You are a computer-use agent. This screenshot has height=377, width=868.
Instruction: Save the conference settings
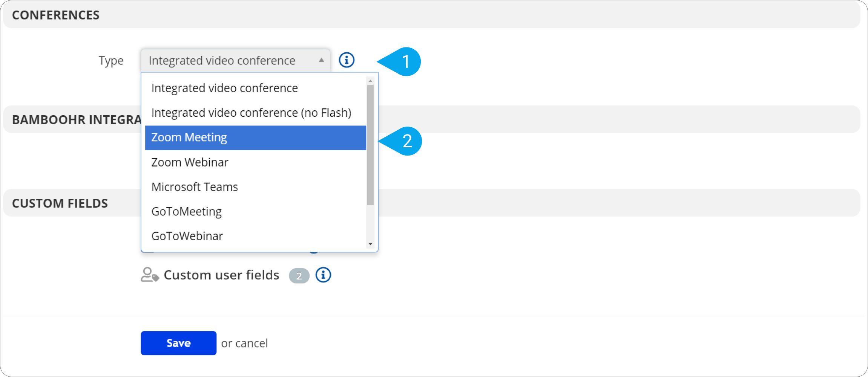(x=178, y=343)
